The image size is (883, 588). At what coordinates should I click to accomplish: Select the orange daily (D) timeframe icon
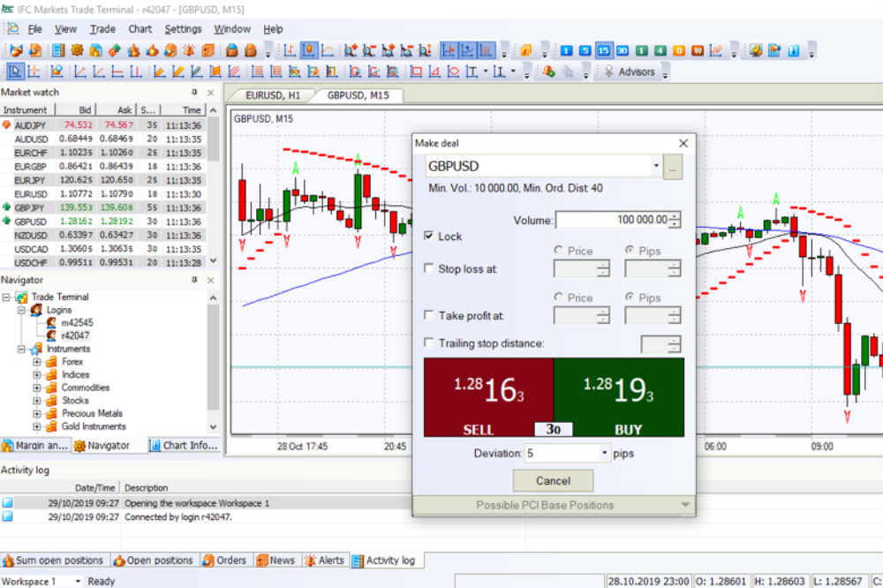[679, 50]
